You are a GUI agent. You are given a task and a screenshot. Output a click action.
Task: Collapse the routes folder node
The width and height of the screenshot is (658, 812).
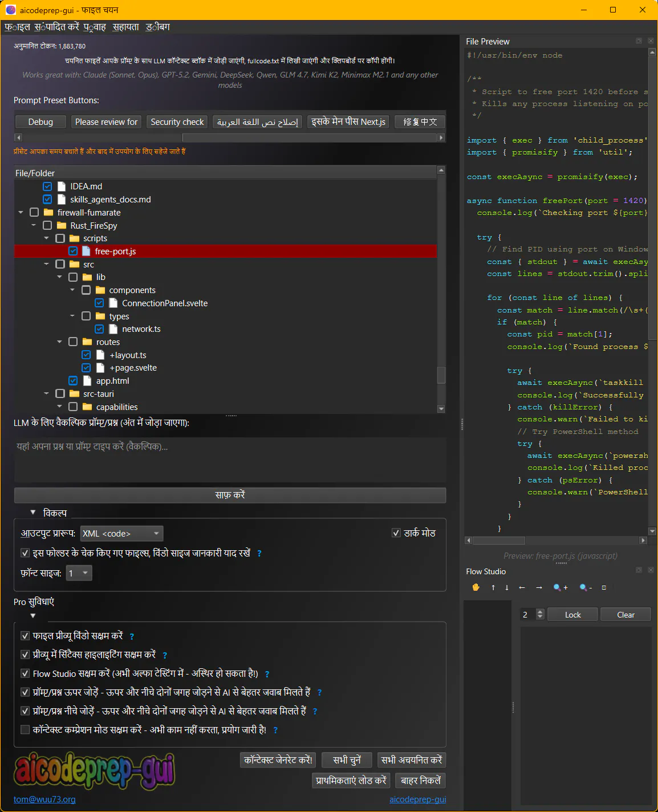(60, 342)
